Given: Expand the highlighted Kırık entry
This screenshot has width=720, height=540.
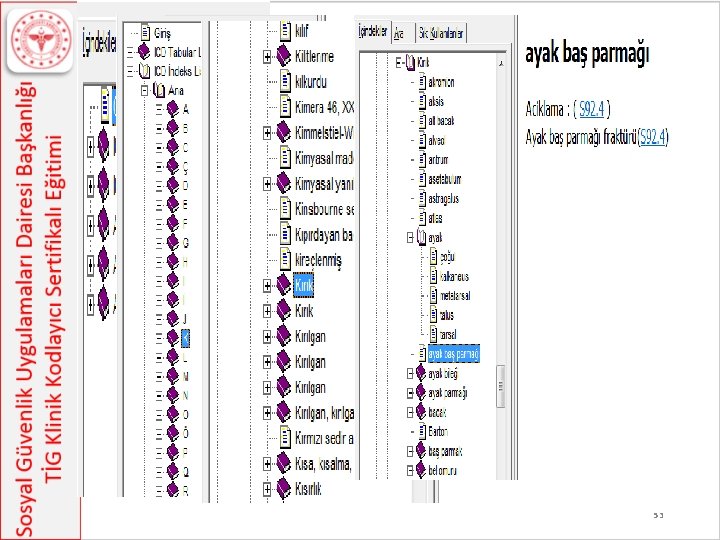Looking at the screenshot, I should coord(267,286).
